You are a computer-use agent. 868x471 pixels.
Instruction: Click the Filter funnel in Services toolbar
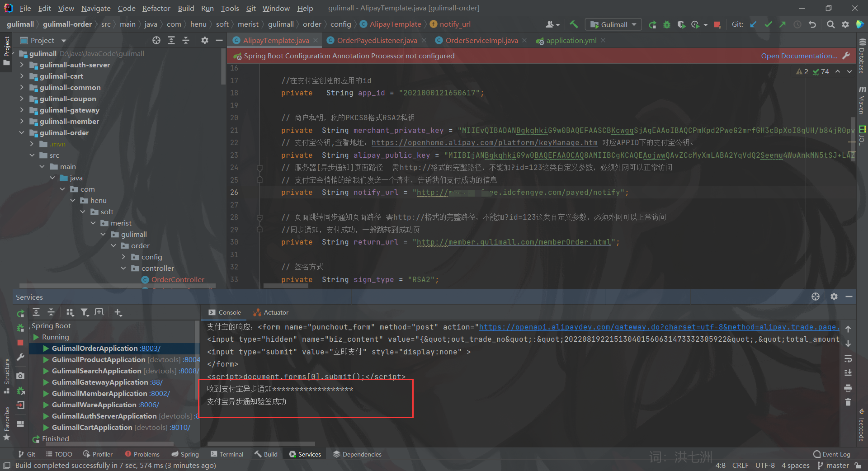tap(85, 312)
